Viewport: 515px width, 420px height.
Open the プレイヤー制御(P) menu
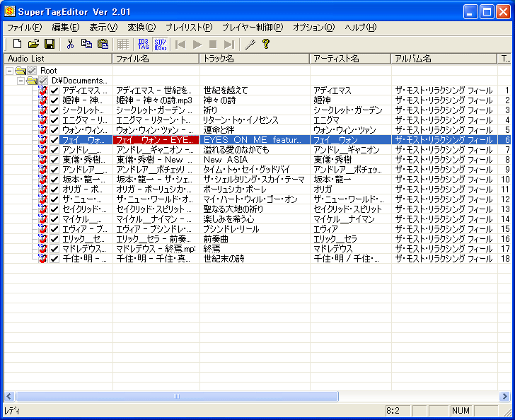[253, 28]
